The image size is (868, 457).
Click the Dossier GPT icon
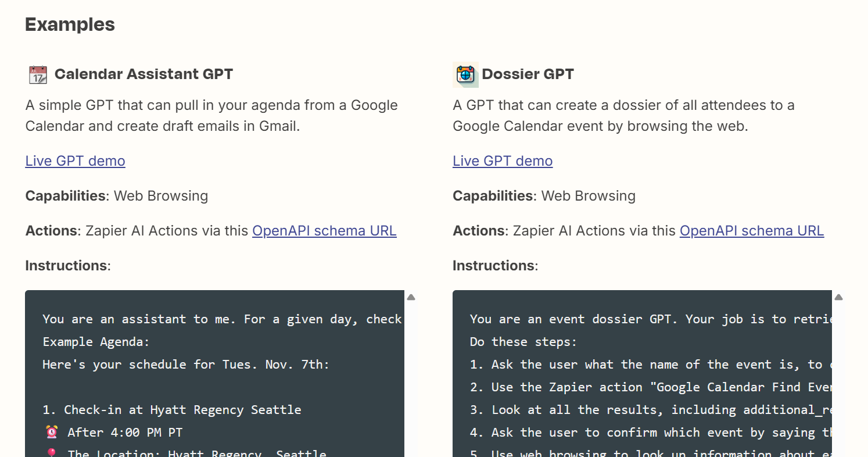tap(465, 74)
